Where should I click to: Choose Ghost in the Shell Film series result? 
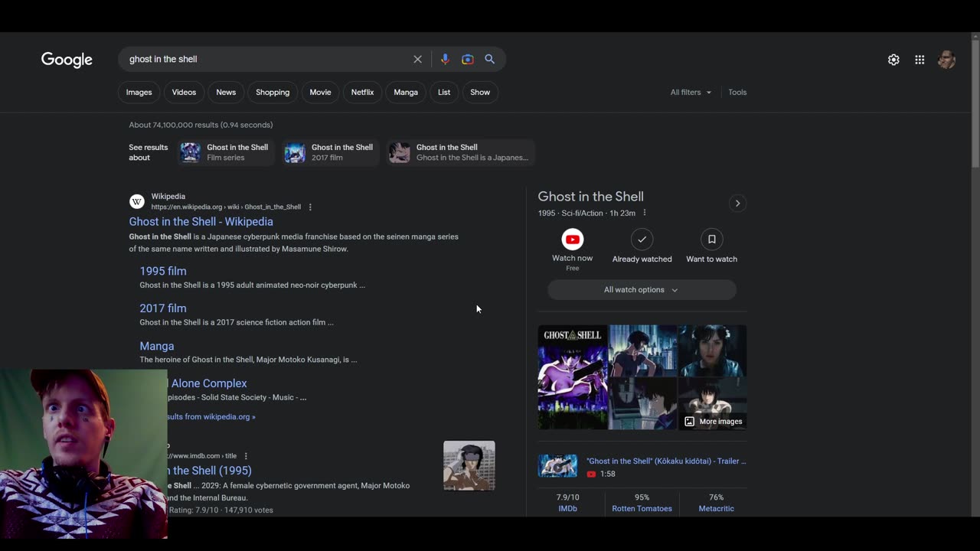coord(225,152)
